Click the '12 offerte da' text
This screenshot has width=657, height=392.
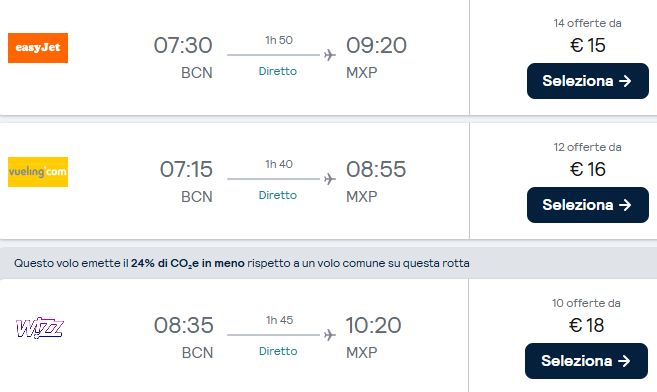coord(587,147)
